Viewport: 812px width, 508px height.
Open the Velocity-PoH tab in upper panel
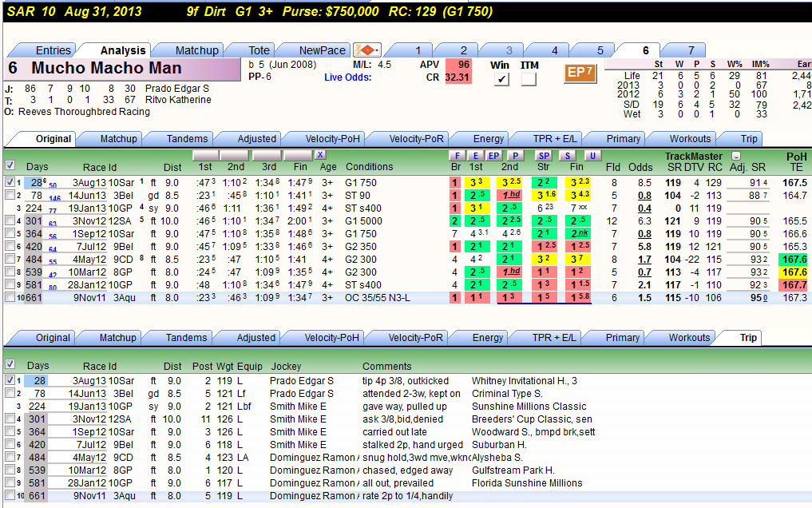tap(332, 139)
